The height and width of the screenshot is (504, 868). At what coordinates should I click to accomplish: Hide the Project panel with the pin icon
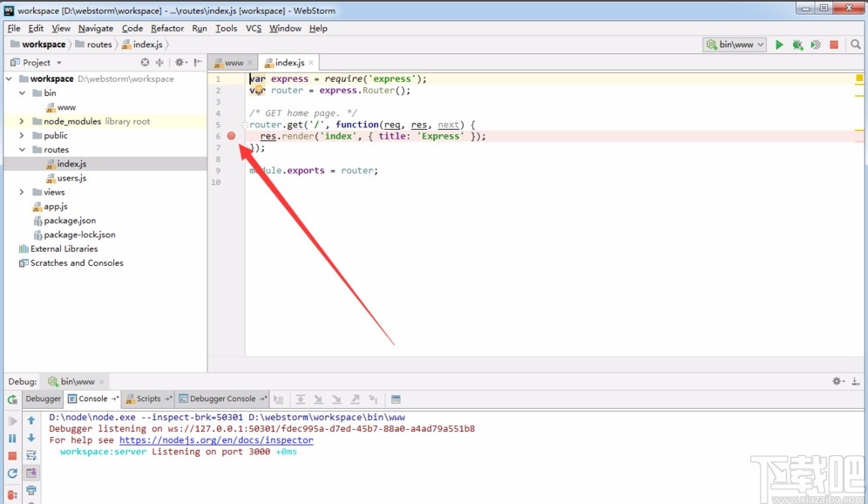coord(198,63)
